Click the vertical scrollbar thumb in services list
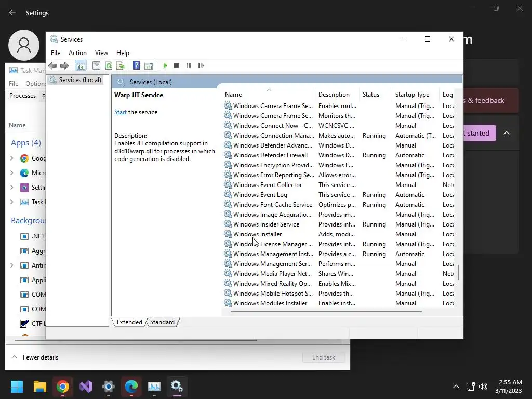This screenshot has height=399, width=532. pyautogui.click(x=458, y=272)
